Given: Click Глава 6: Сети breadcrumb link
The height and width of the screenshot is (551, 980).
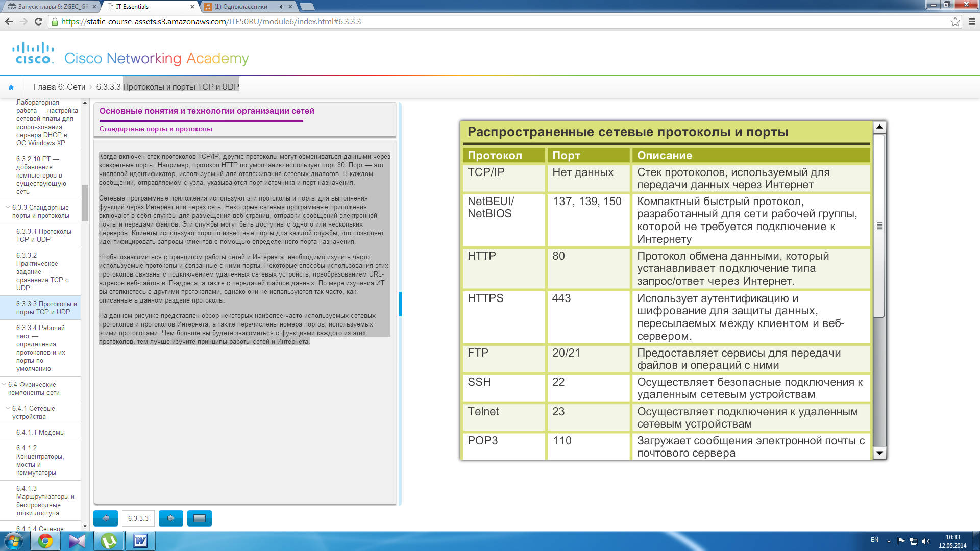Looking at the screenshot, I should (x=59, y=87).
